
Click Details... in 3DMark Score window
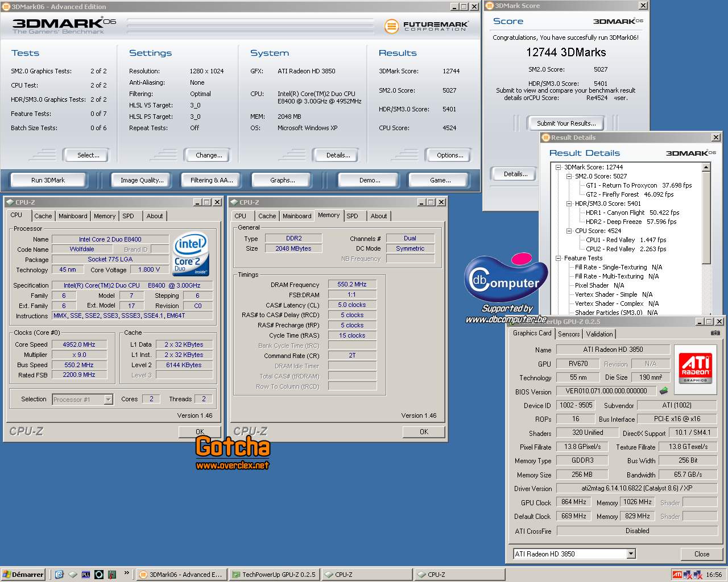point(515,174)
